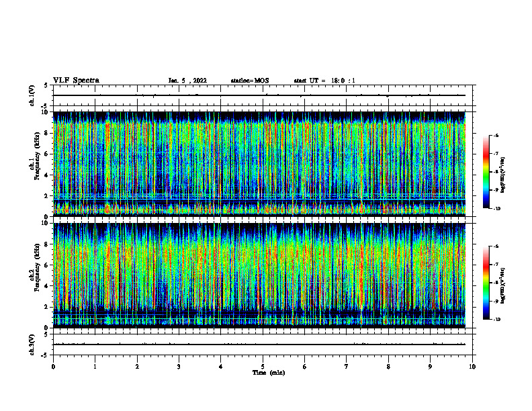Select the ch.1 "Frequency (kHz)" axis label

(37, 156)
